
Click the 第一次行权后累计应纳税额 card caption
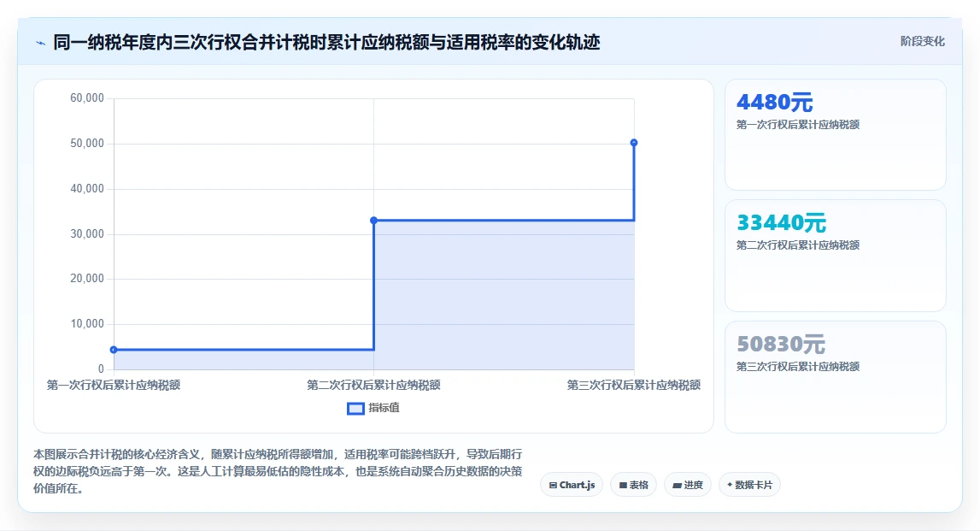(x=797, y=125)
